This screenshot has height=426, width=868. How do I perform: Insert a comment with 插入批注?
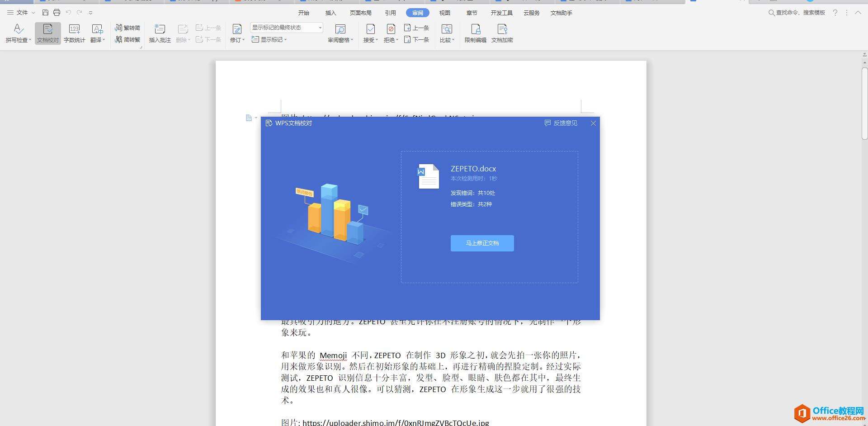[160, 33]
